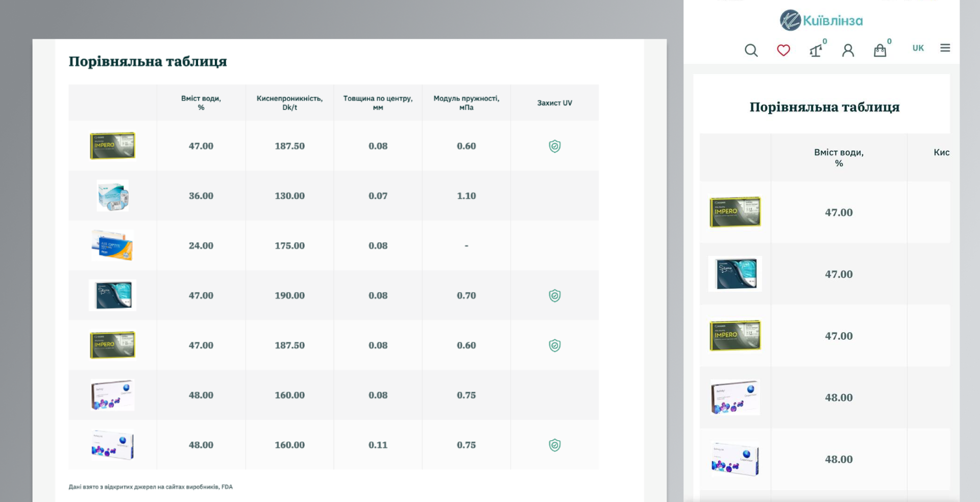Image resolution: width=980 pixels, height=502 pixels.
Task: Open user account profile icon
Action: tap(848, 50)
